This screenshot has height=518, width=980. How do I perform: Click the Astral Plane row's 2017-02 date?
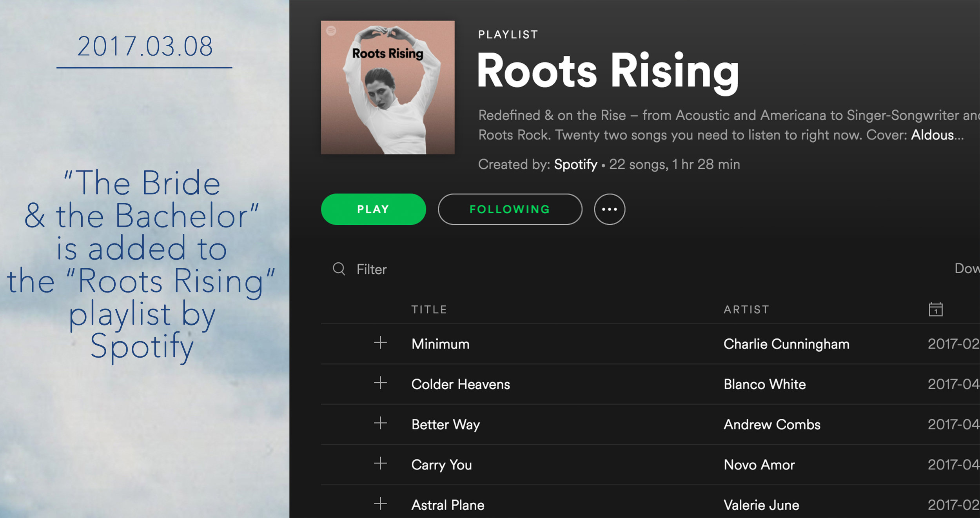(x=953, y=505)
